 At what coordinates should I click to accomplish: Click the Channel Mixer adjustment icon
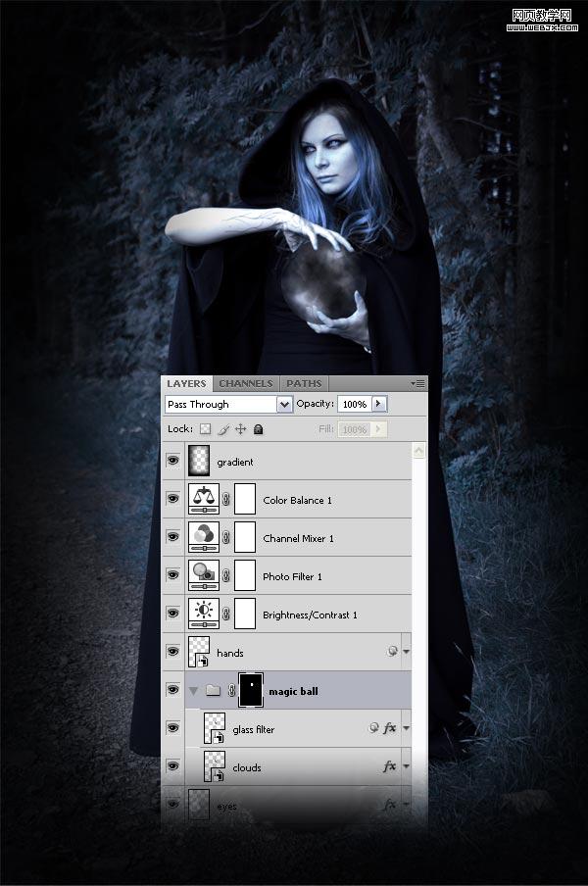tap(204, 537)
